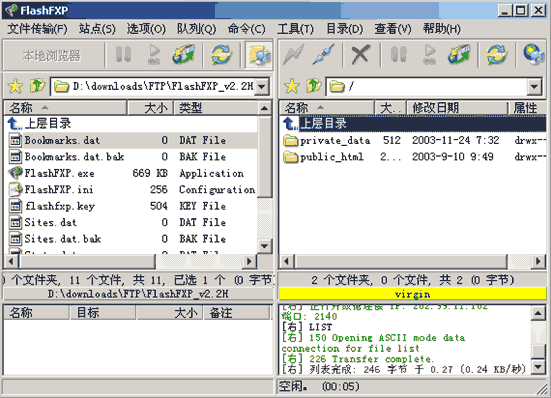This screenshot has height=398, width=551.
Task: Open the 帮助(H) menu
Action: coord(442,29)
